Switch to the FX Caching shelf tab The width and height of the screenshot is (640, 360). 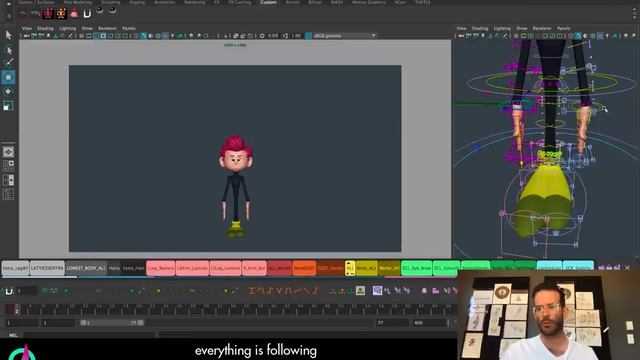point(240,2)
